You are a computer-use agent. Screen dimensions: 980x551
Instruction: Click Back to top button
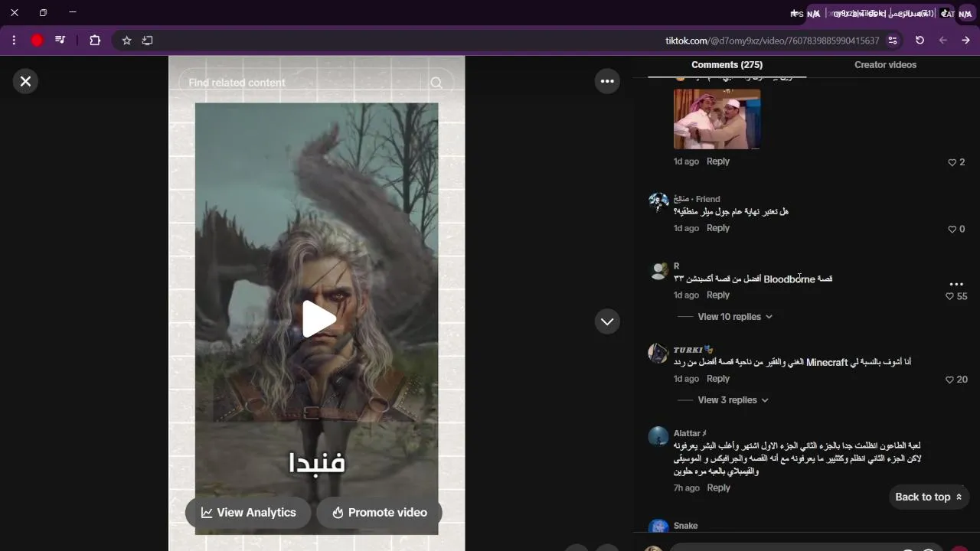pos(929,497)
